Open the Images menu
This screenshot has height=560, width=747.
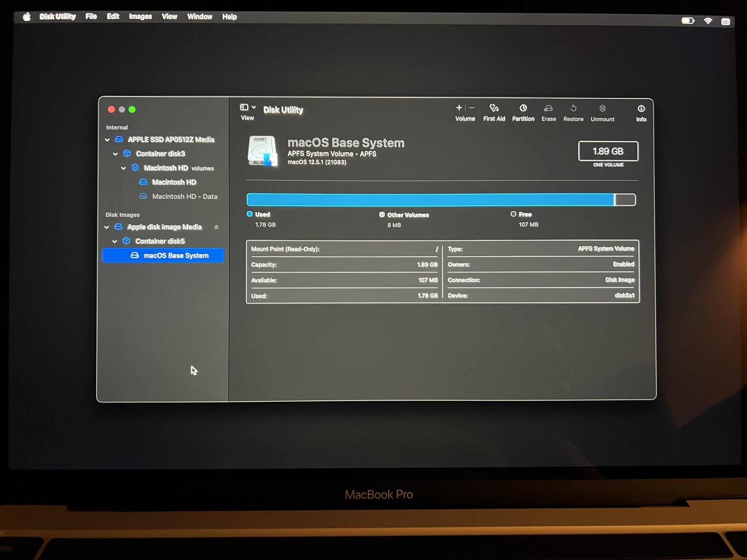[x=140, y=17]
